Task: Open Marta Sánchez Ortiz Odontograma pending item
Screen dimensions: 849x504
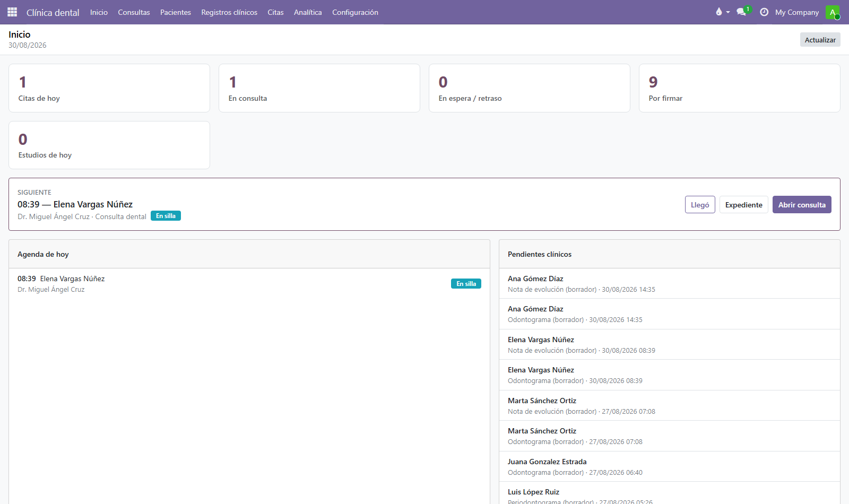Action: (670, 436)
